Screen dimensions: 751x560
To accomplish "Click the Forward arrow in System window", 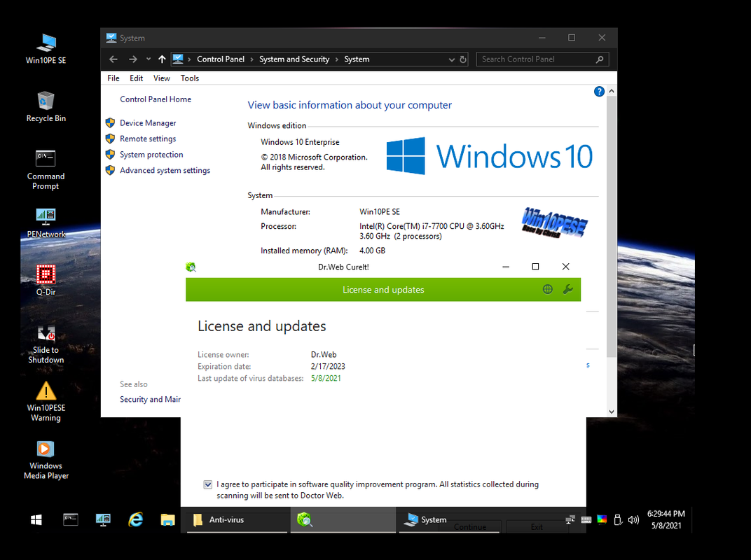I will point(132,59).
